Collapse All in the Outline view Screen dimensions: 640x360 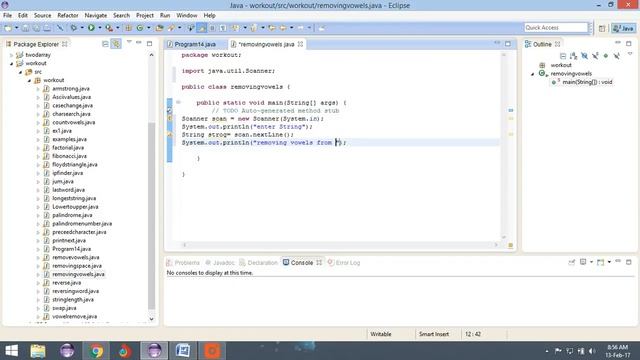point(563,56)
